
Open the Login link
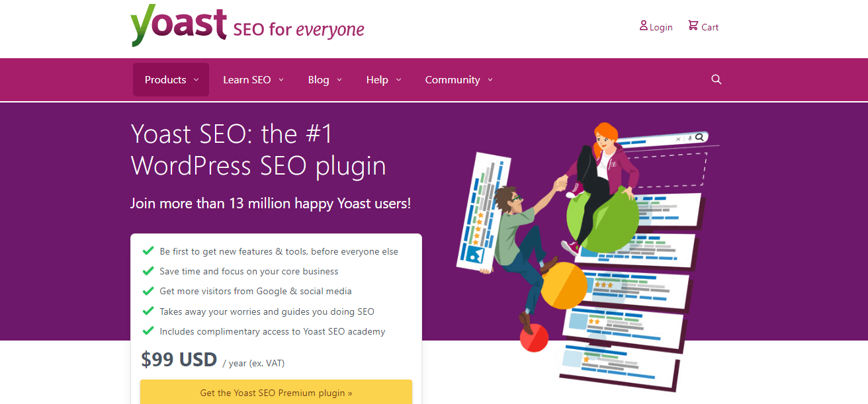click(x=661, y=27)
